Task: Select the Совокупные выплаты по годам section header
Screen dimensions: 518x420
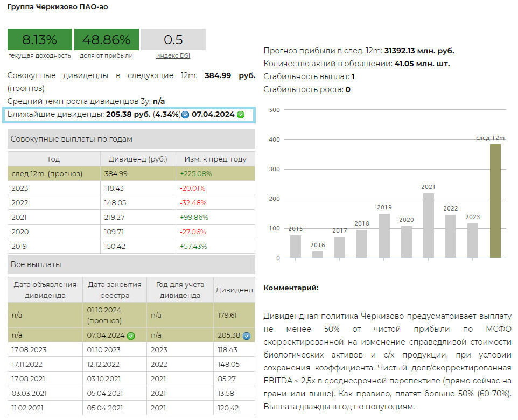Action: [x=131, y=139]
